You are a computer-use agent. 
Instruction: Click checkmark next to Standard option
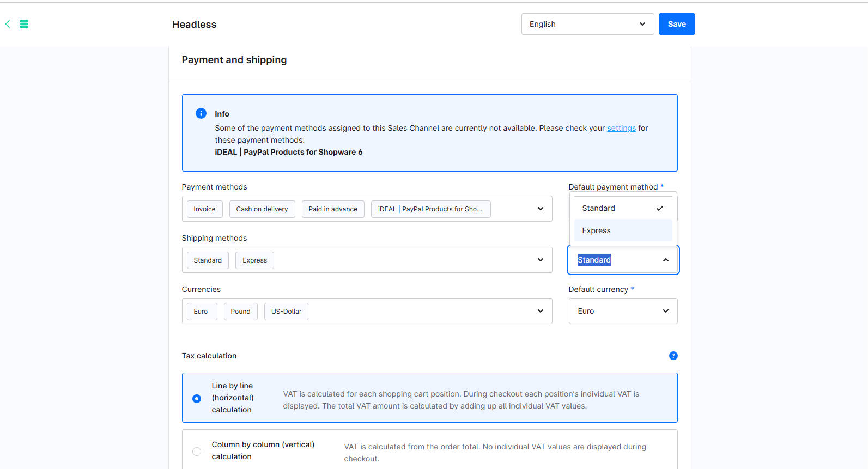pyautogui.click(x=660, y=208)
